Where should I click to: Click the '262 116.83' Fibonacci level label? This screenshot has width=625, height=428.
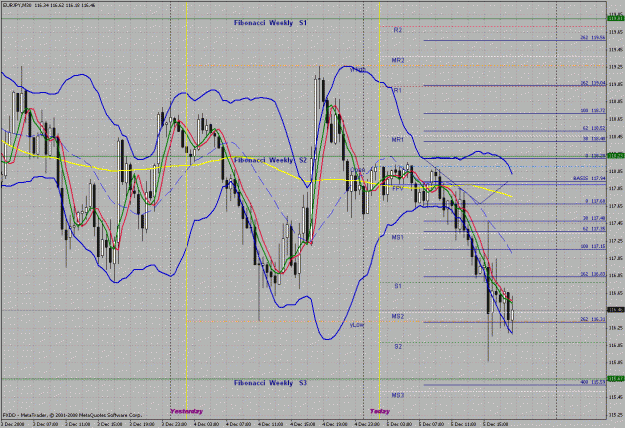(593, 274)
